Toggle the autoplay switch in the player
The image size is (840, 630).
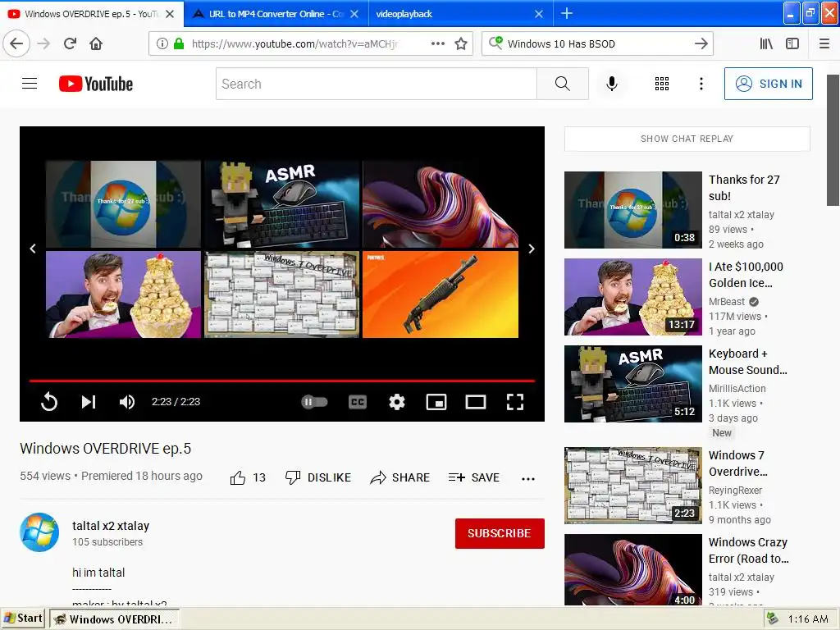click(x=314, y=401)
